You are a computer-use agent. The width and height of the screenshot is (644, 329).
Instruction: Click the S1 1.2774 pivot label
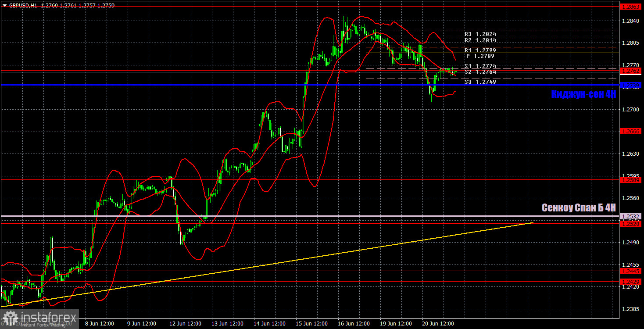480,66
